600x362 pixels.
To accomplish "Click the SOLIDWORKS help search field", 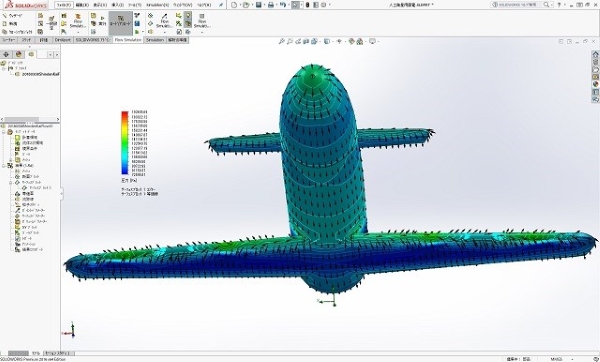I will pos(517,5).
